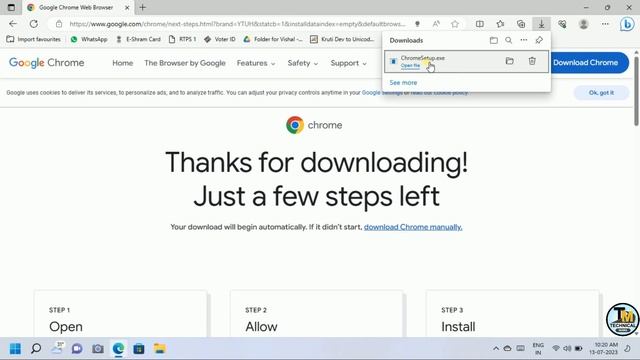Open WhatsApp bookmark
Screen dimensions: 640x360
89,39
